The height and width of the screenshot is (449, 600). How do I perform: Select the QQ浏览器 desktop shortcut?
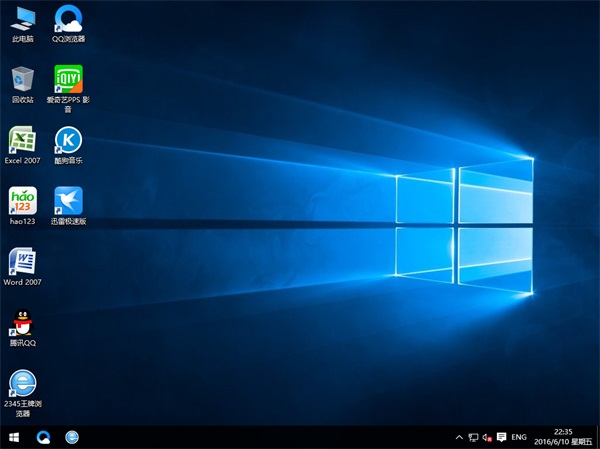pyautogui.click(x=68, y=19)
